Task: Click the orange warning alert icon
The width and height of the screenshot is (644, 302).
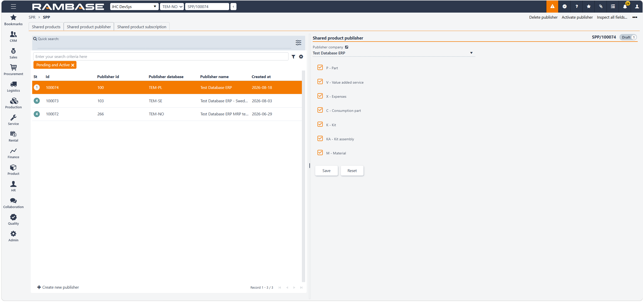Action: pyautogui.click(x=552, y=7)
